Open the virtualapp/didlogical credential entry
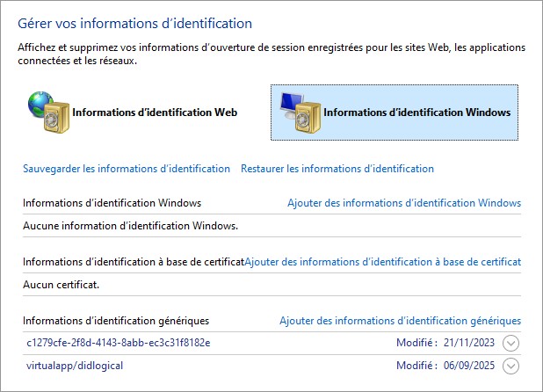The height and width of the screenshot is (392, 543). (x=75, y=366)
